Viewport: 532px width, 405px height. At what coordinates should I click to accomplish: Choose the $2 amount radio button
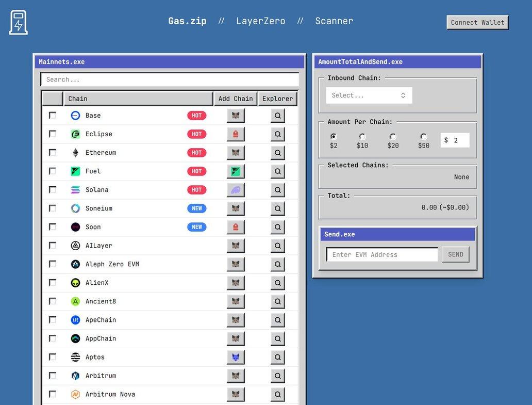(x=334, y=137)
